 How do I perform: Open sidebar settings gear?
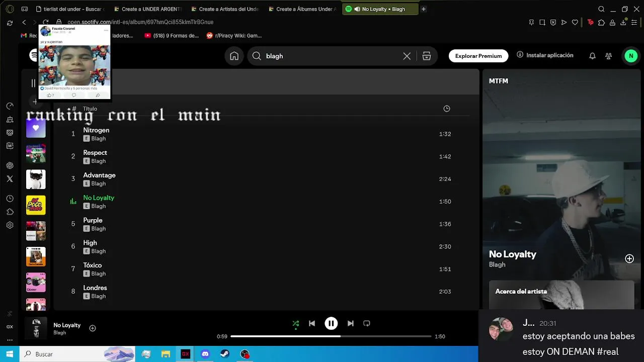10,225
